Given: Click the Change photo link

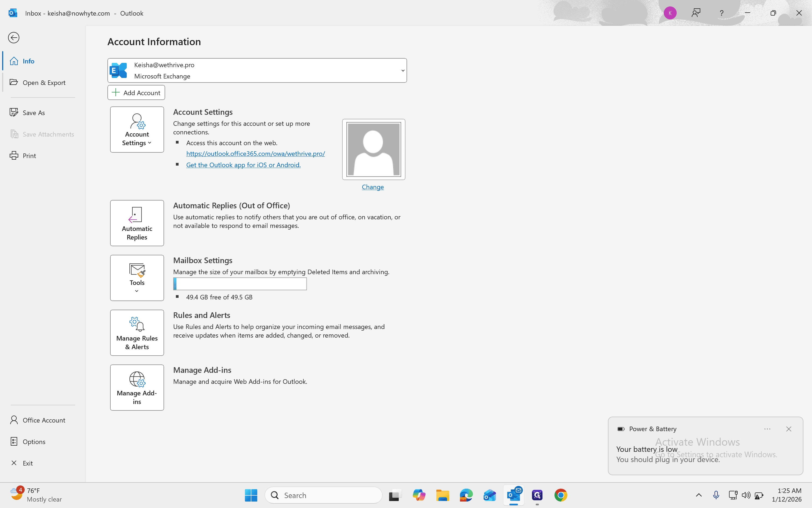Looking at the screenshot, I should pyautogui.click(x=373, y=187).
